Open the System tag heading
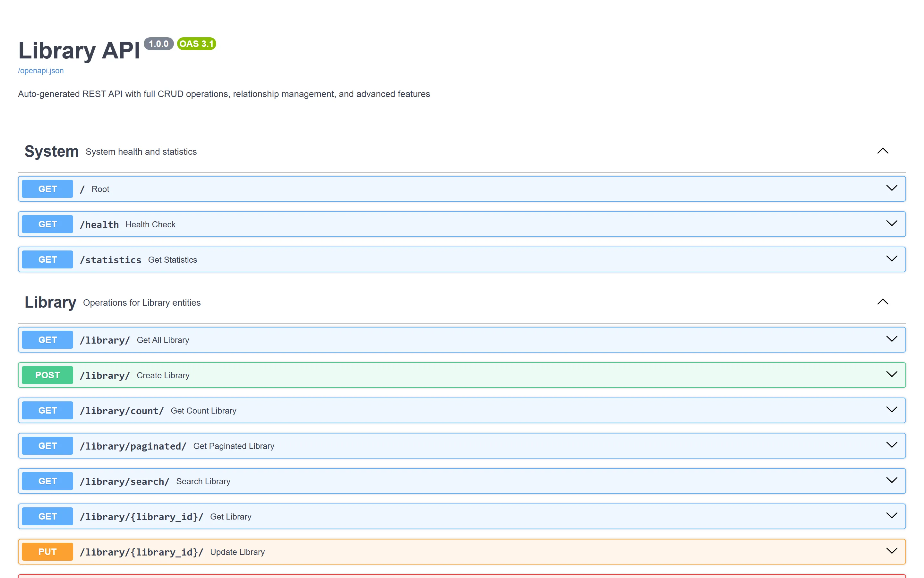The width and height of the screenshot is (924, 578). (52, 151)
